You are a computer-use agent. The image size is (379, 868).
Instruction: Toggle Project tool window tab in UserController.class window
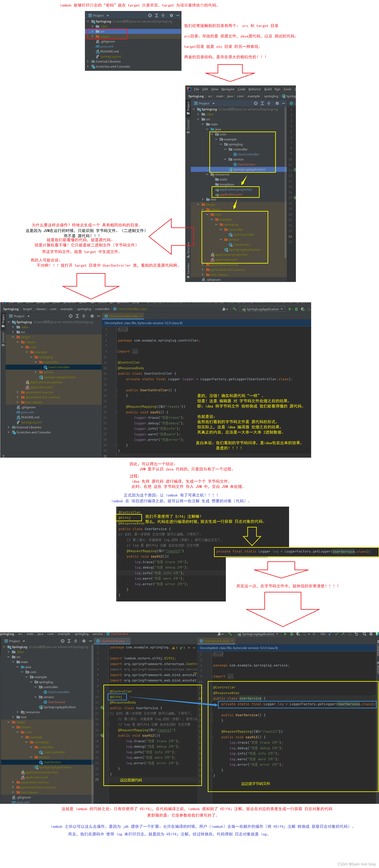tap(3, 321)
